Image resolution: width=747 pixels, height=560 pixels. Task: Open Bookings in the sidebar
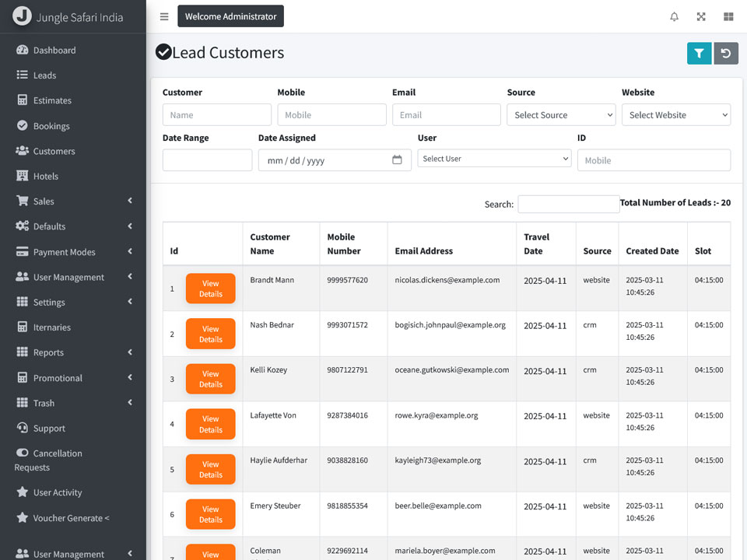click(51, 126)
